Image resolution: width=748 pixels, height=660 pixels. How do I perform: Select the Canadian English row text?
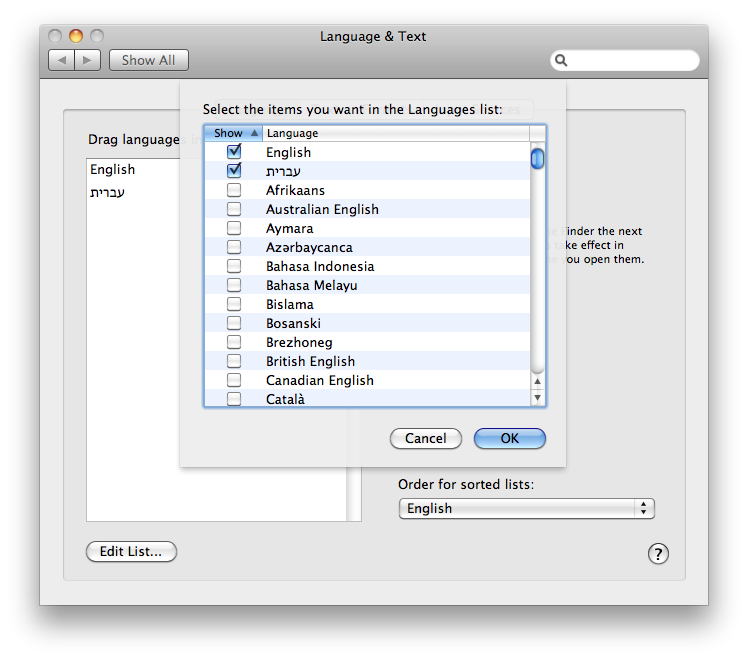[320, 381]
